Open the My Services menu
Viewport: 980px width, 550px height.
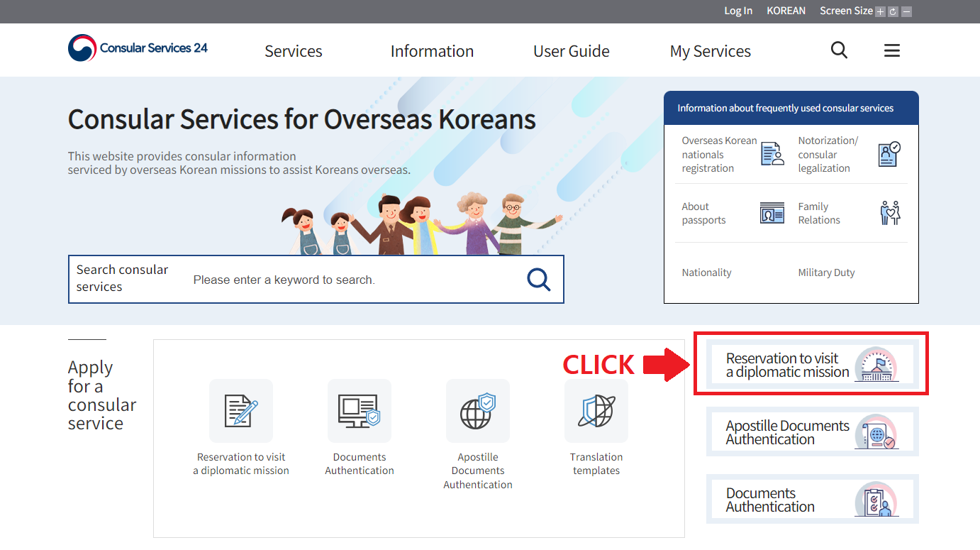(710, 50)
